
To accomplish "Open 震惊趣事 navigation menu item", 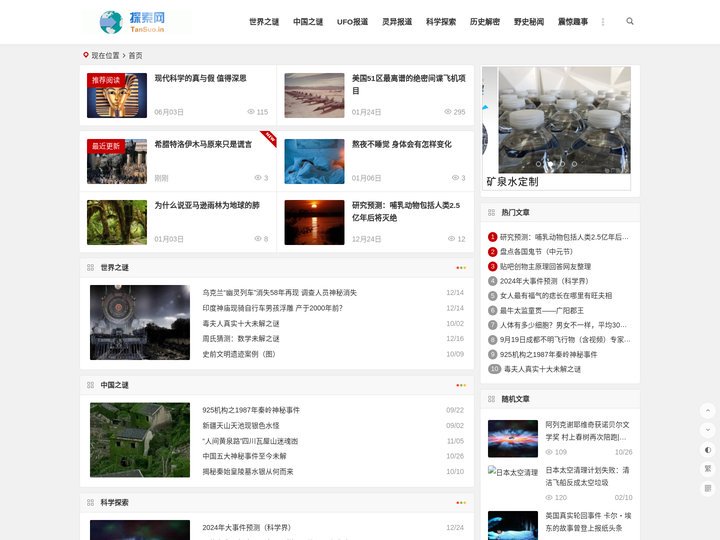I will [573, 22].
